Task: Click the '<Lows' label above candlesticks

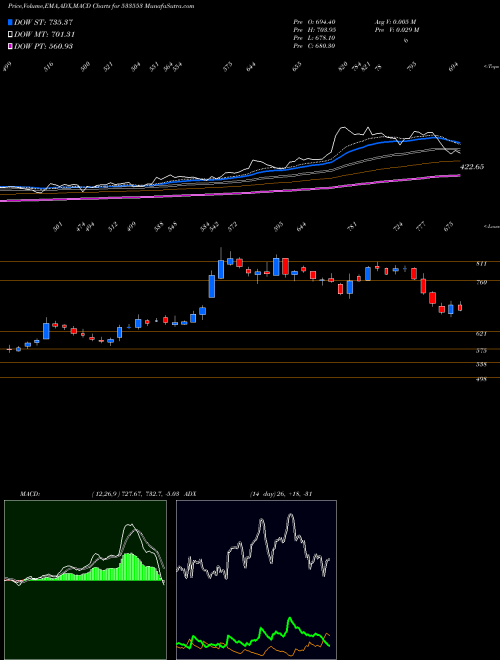Action: click(491, 227)
